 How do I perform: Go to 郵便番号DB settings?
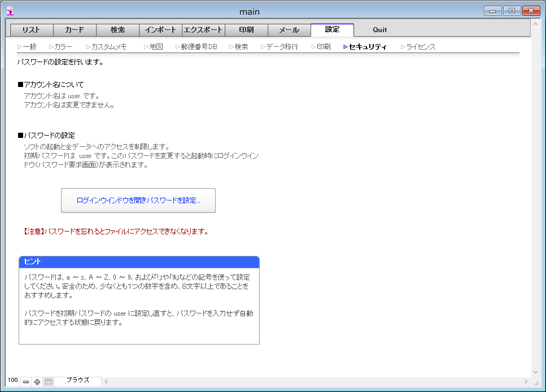[198, 47]
